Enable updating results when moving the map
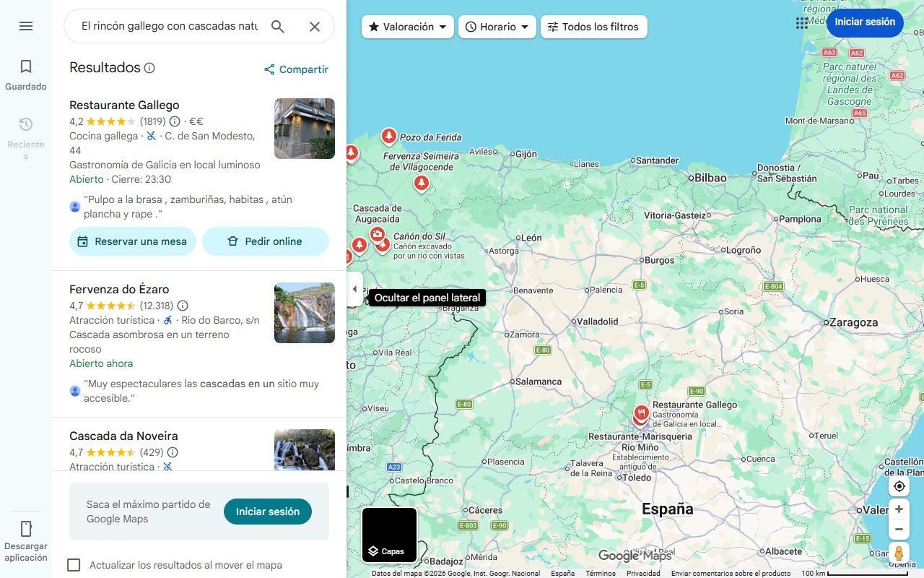924x578 pixels. pos(74,565)
